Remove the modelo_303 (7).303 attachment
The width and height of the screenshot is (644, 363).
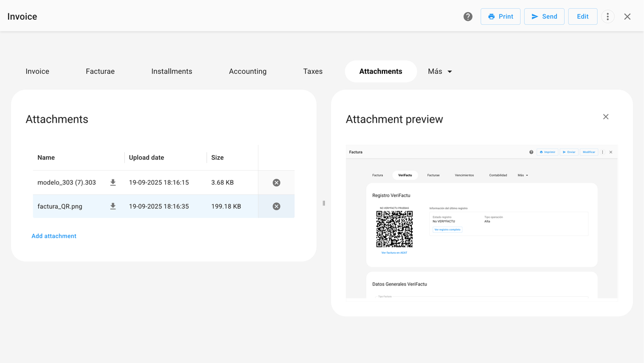[x=276, y=182]
